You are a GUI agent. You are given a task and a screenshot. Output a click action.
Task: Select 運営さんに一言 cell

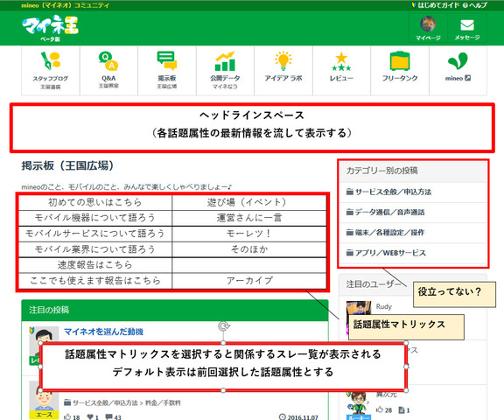tap(249, 218)
